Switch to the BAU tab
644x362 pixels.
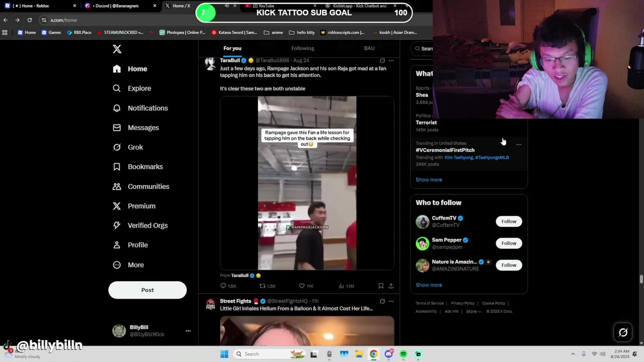coord(369,48)
